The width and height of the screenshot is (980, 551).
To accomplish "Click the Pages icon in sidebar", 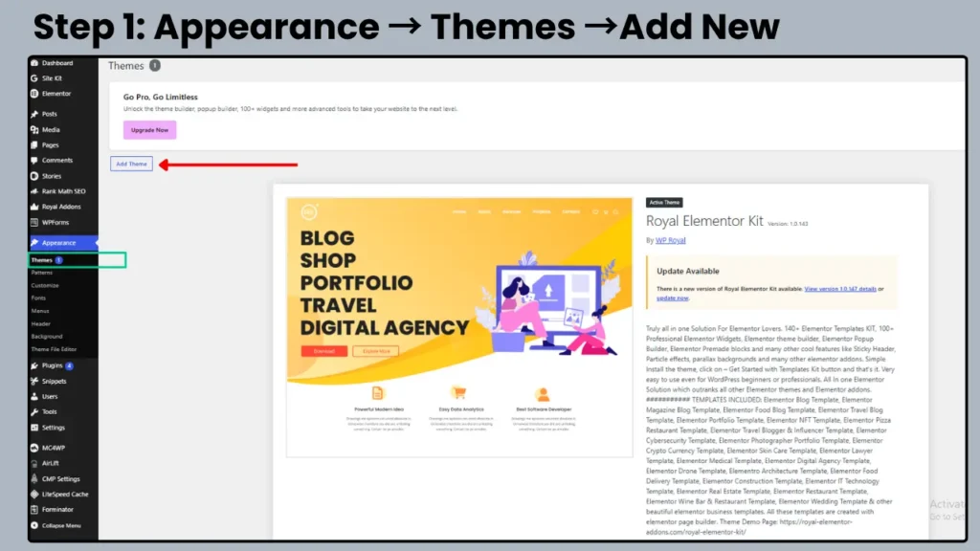I will click(x=34, y=145).
